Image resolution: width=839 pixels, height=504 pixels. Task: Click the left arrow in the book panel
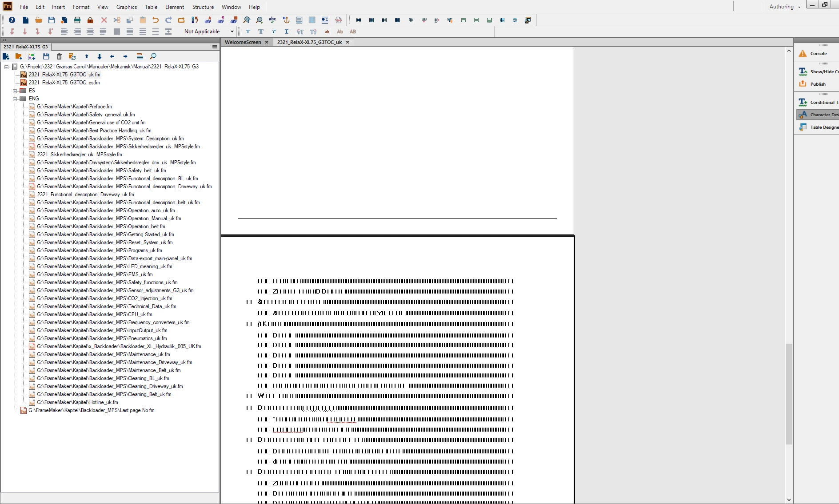point(112,56)
